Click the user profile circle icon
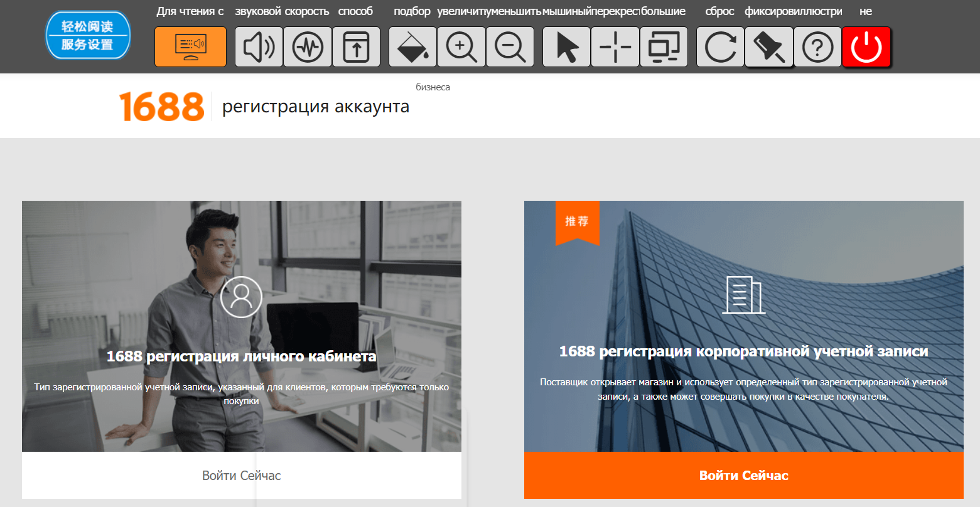 pyautogui.click(x=241, y=297)
